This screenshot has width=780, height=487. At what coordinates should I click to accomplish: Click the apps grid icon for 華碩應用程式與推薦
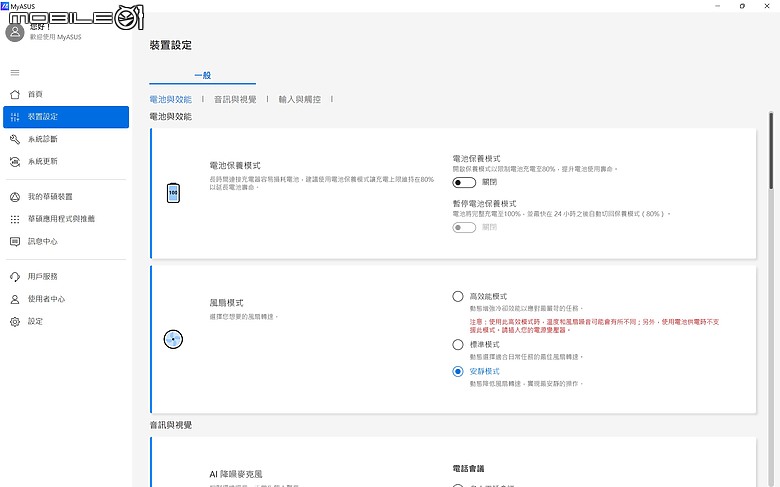15,219
